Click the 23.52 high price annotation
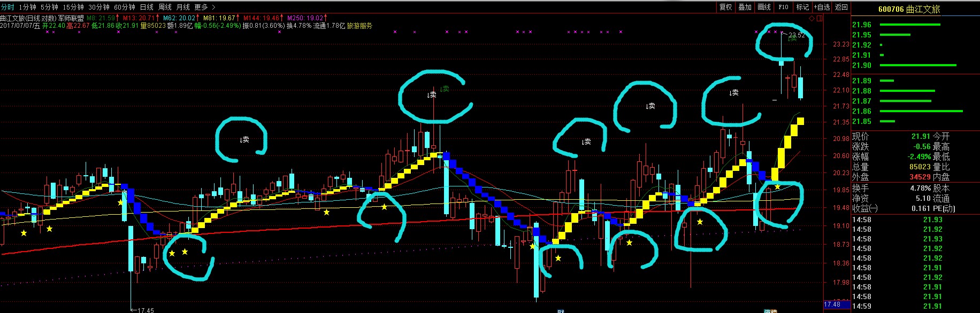 click(797, 35)
